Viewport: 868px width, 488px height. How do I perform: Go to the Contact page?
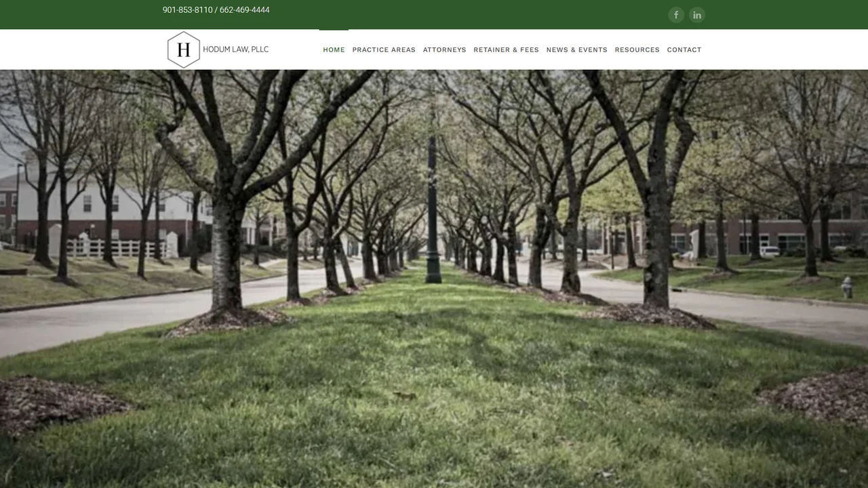click(x=684, y=49)
